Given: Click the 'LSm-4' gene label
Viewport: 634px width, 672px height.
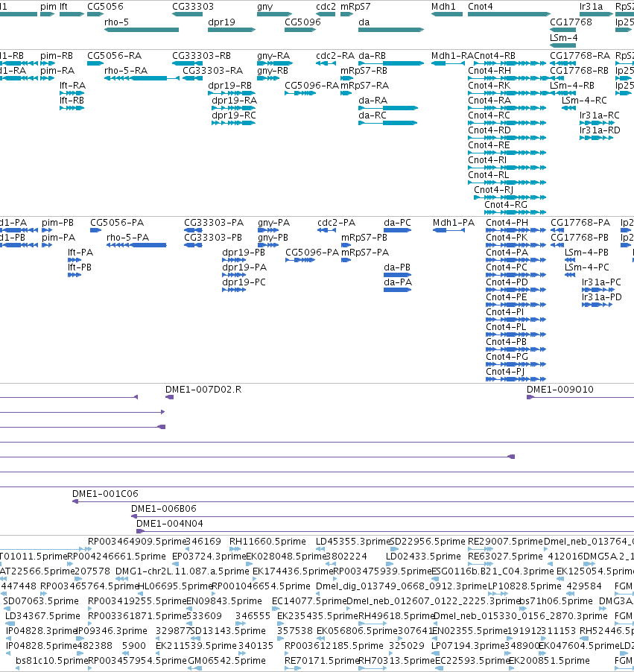Looking at the screenshot, I should [x=563, y=38].
